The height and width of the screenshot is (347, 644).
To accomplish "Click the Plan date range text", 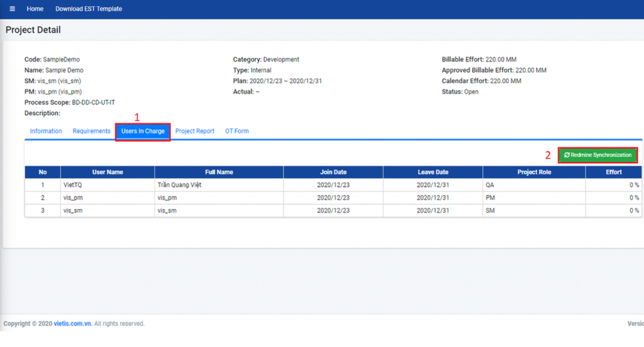I will 277,81.
